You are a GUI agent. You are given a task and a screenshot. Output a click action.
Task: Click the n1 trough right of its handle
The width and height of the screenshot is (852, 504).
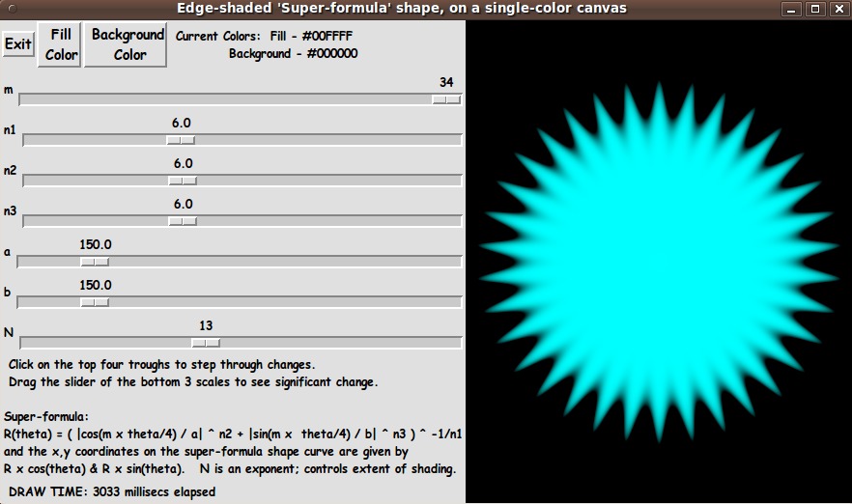coord(328,140)
